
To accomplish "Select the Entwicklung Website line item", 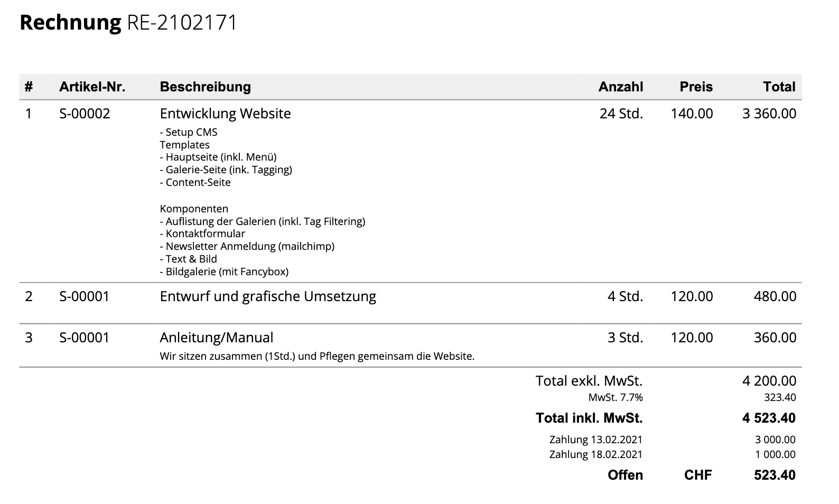I will coord(225,114).
